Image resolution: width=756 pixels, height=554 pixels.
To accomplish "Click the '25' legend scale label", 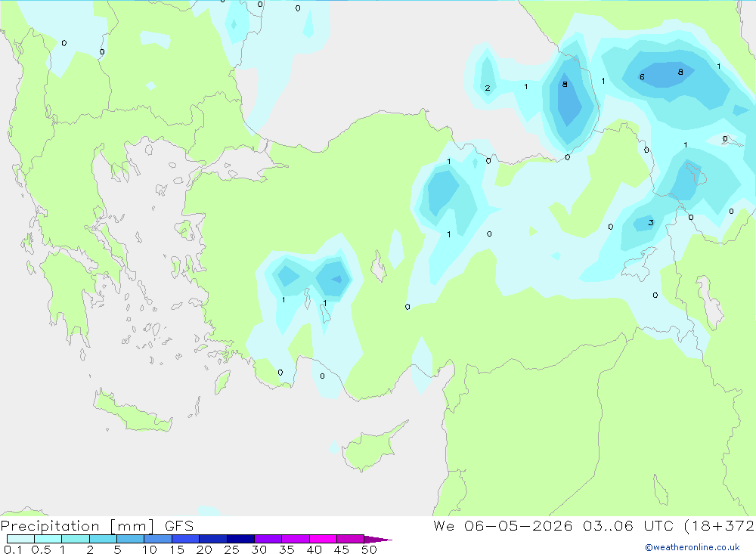I will point(231,549).
